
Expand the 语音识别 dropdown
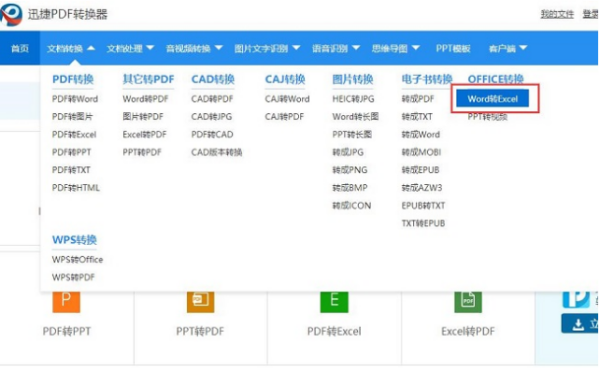click(x=336, y=48)
